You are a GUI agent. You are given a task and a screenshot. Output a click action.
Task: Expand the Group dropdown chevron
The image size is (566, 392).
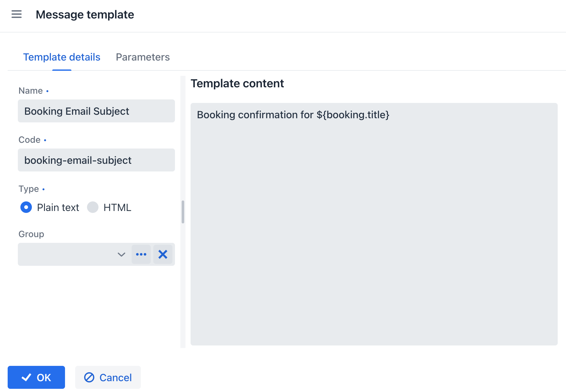coord(121,254)
